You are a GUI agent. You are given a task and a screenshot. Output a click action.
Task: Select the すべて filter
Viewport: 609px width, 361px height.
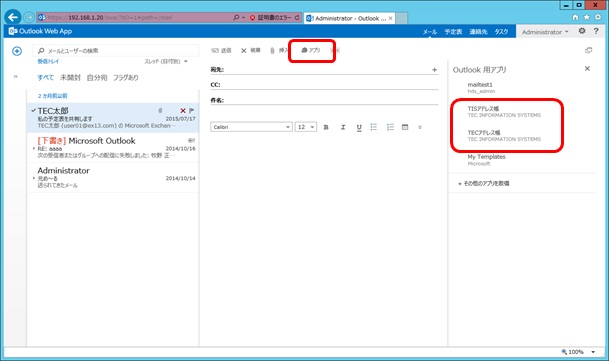point(45,78)
